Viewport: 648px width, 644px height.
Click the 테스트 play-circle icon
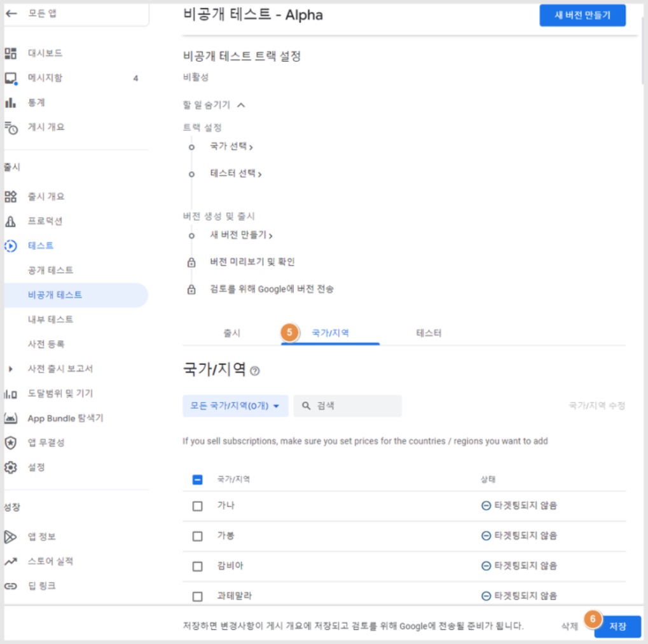click(x=11, y=246)
